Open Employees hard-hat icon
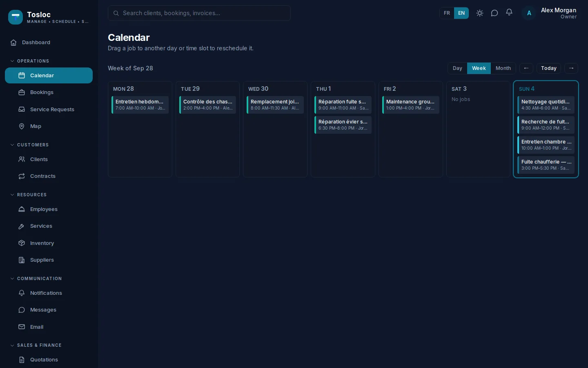 coord(22,209)
